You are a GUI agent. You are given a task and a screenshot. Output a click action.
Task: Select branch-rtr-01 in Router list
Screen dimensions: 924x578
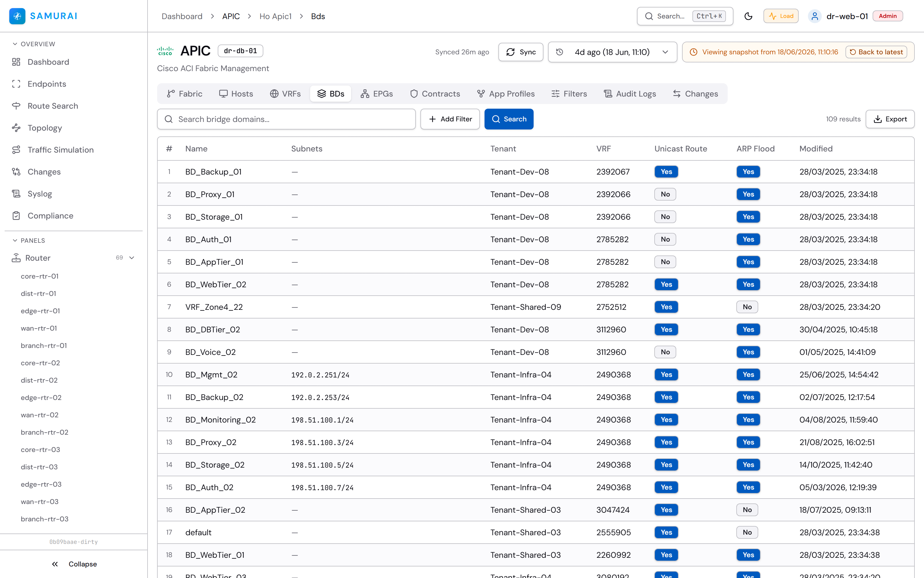(x=44, y=346)
